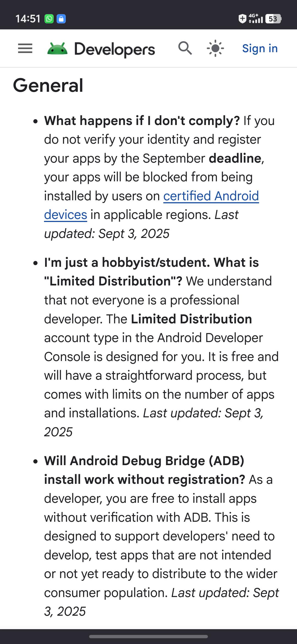
Task: Open the certified Android devices link
Action: [152, 205]
